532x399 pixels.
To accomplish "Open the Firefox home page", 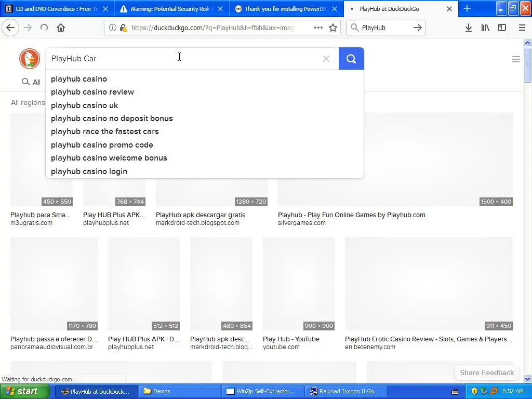I will click(x=61, y=28).
